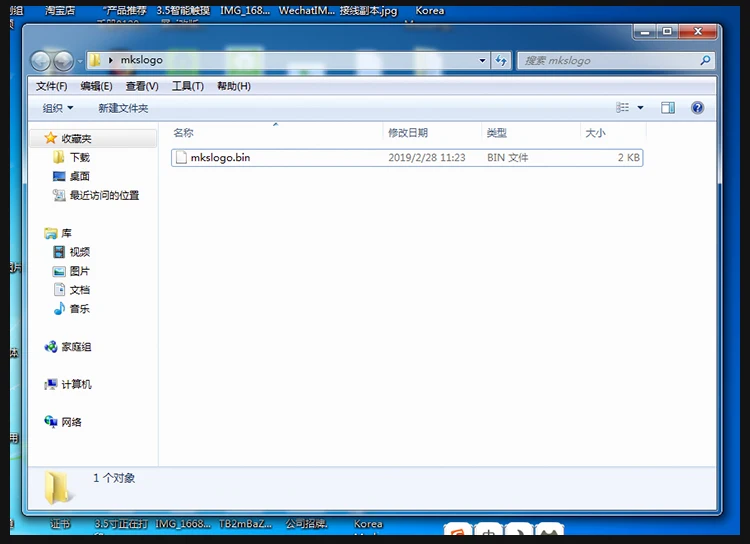Select 接线副本.jpg desktop icon at top
Image resolution: width=750 pixels, height=544 pixels.
click(x=368, y=11)
